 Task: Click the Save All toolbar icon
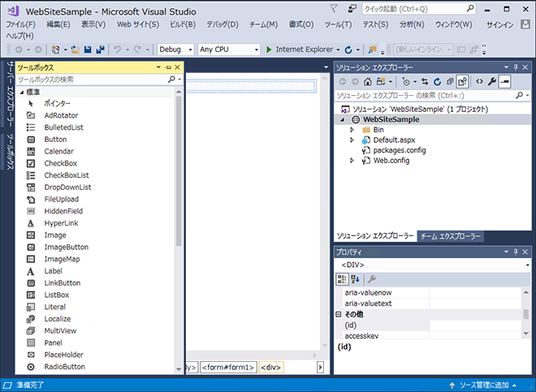pos(100,50)
